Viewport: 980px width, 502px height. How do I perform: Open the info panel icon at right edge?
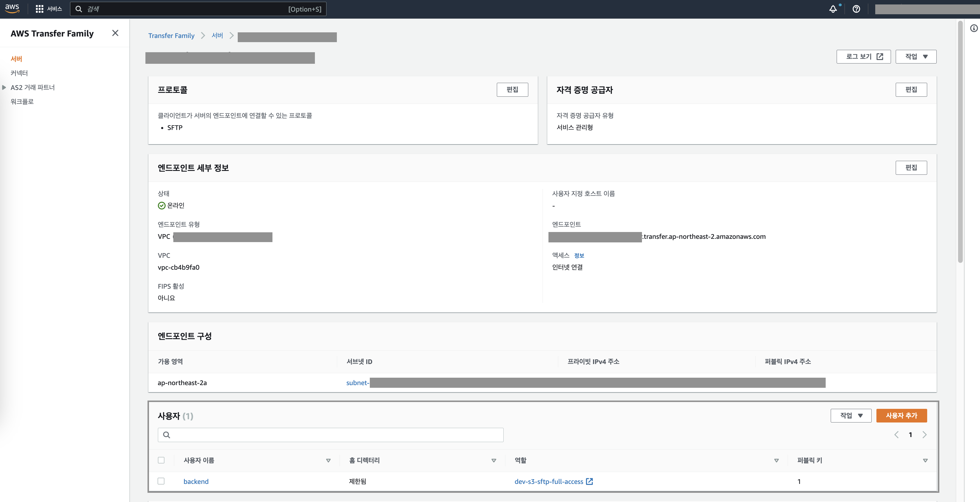point(973,28)
